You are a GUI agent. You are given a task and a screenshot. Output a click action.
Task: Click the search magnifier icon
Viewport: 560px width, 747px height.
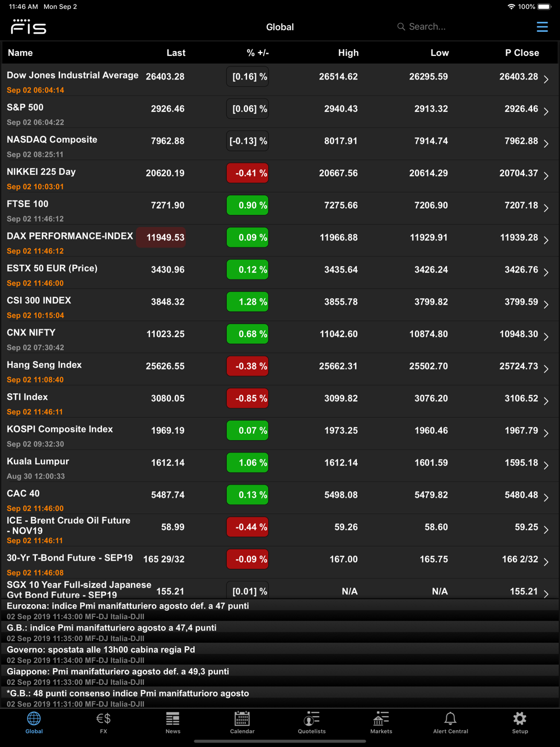(x=401, y=27)
